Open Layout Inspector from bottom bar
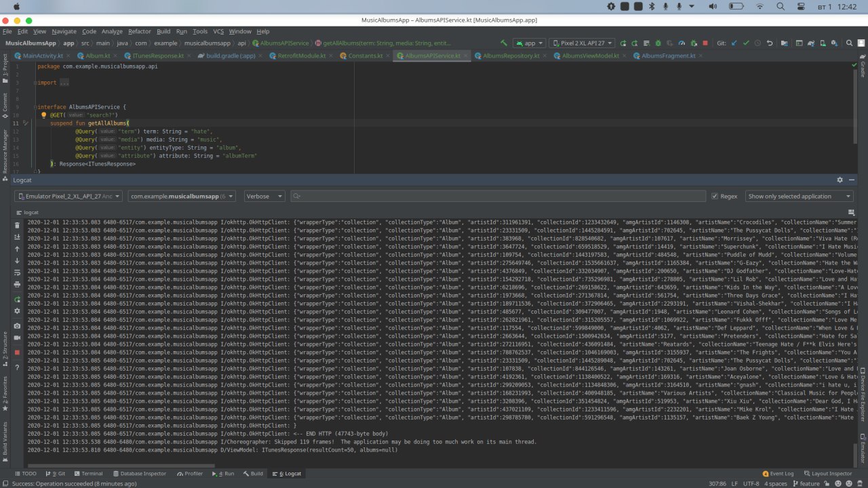The height and width of the screenshot is (488, 868). click(x=827, y=474)
